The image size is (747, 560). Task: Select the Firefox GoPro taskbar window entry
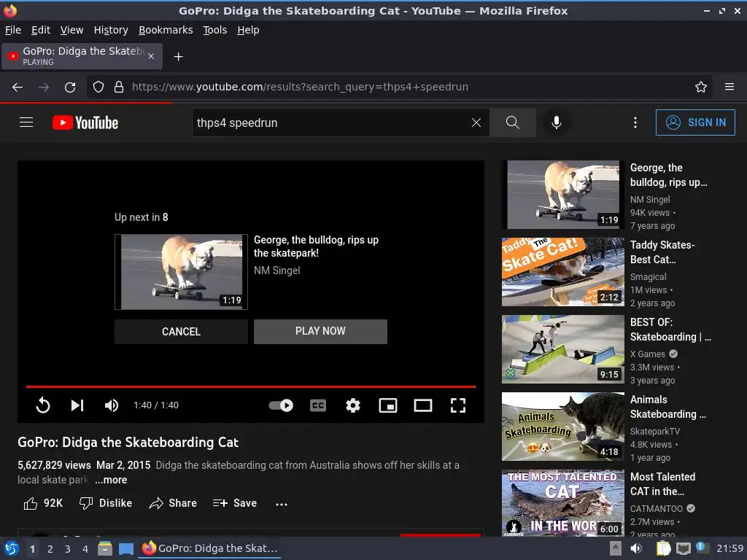click(209, 548)
